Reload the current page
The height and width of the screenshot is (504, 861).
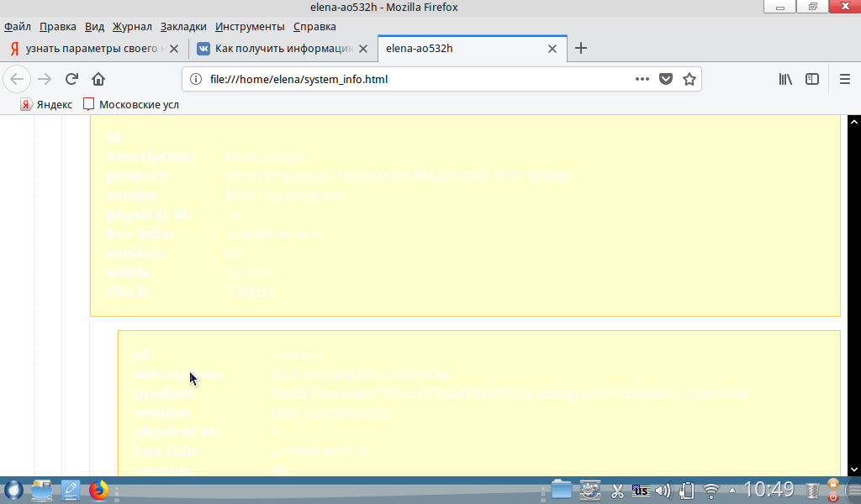(x=71, y=79)
